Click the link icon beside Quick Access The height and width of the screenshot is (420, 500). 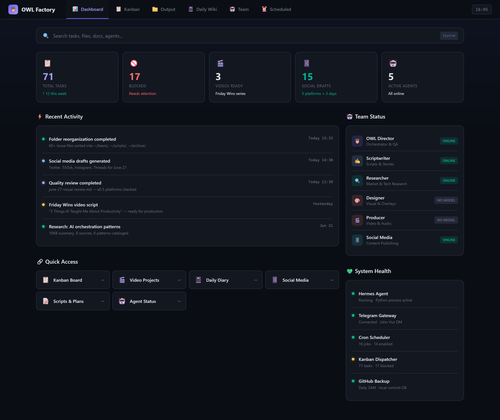click(40, 262)
